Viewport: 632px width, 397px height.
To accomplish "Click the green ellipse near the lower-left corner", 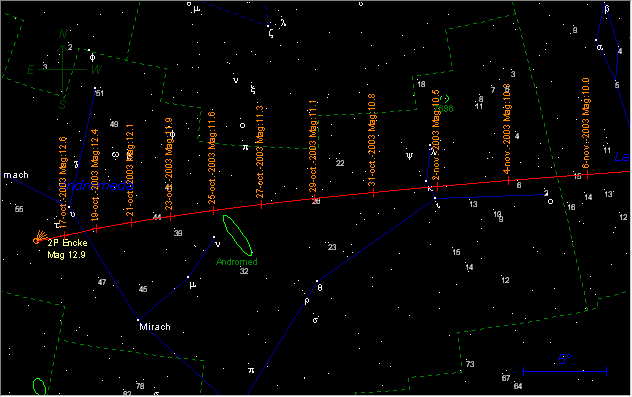I will click(x=40, y=387).
